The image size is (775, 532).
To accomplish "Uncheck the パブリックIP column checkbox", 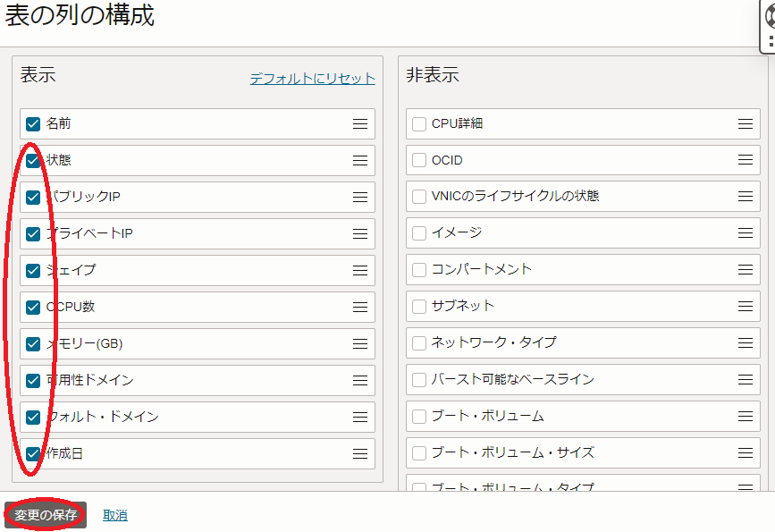I will [x=33, y=198].
